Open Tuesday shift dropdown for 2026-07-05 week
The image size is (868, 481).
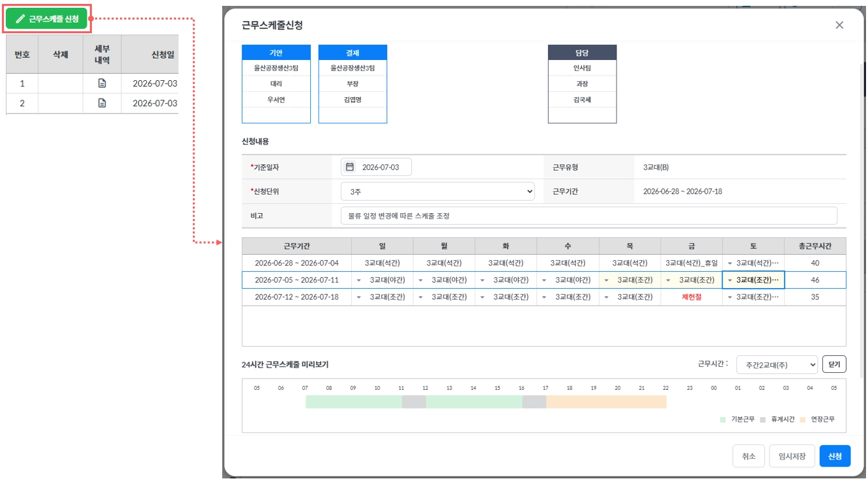pos(483,280)
